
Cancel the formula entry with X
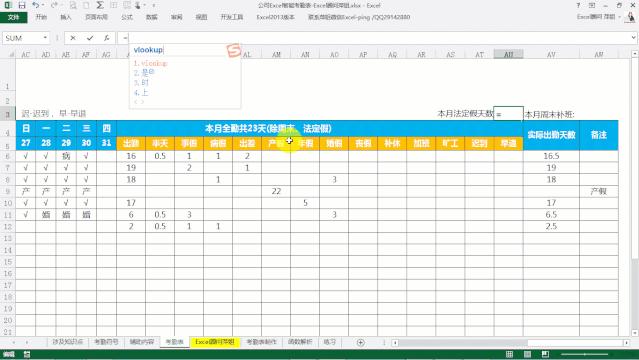pos(73,38)
